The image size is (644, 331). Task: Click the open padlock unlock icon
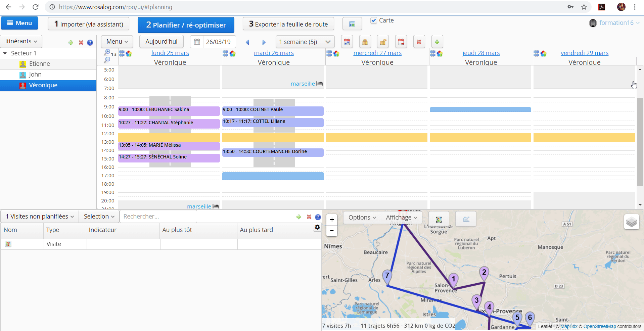click(x=383, y=42)
